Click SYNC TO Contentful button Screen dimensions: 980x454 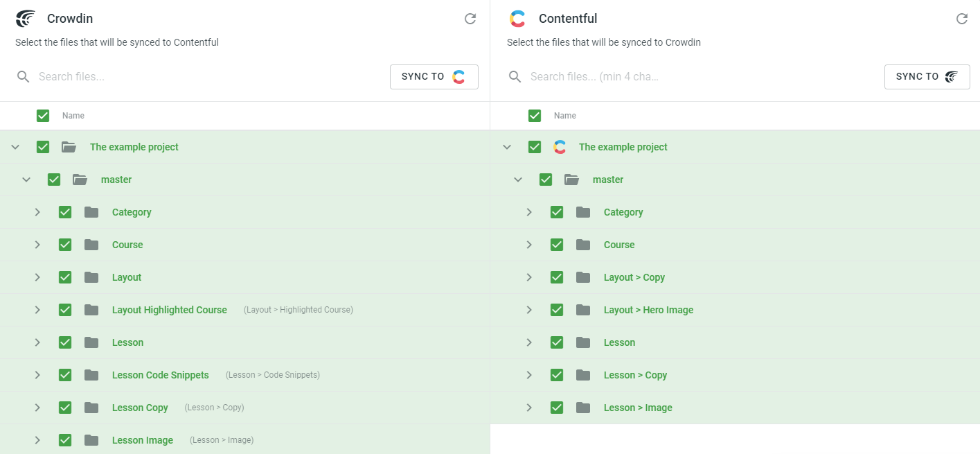pos(434,77)
